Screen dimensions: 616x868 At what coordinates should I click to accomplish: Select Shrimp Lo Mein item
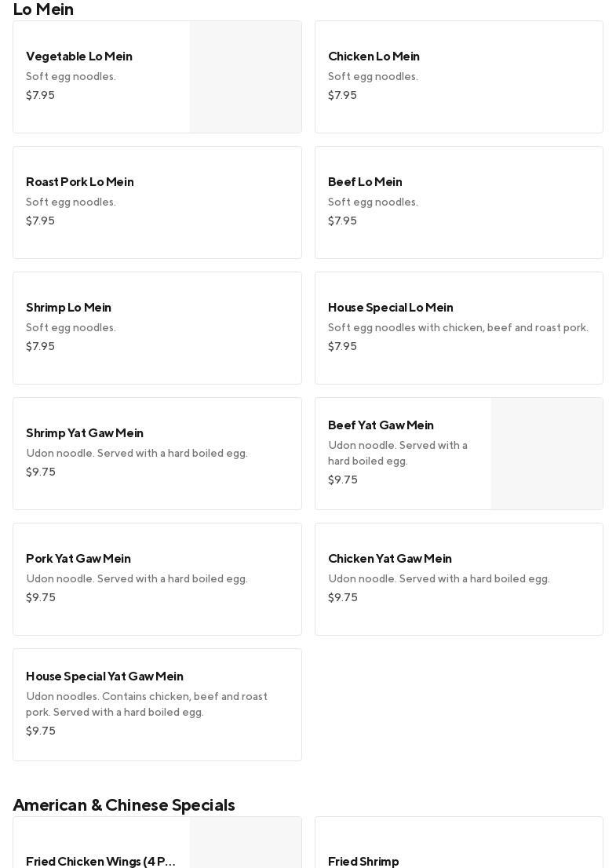click(69, 308)
